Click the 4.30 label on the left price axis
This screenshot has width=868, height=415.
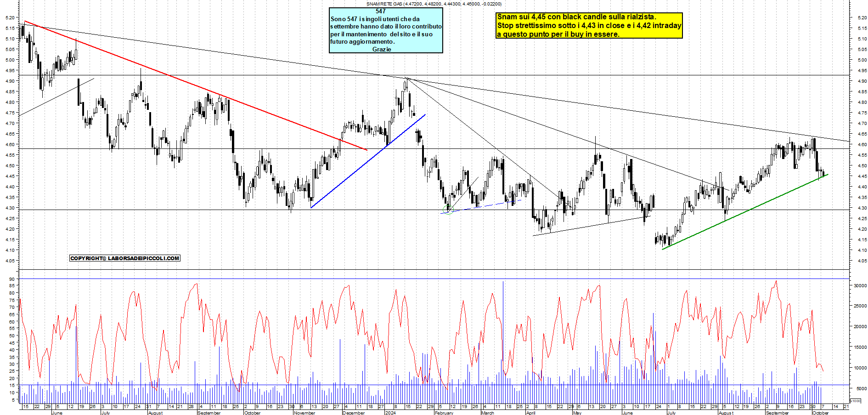point(10,208)
